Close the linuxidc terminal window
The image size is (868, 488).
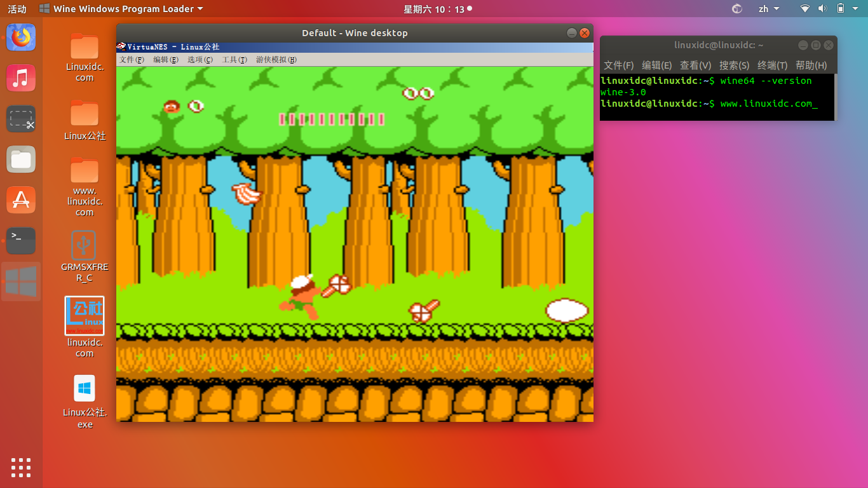click(829, 45)
